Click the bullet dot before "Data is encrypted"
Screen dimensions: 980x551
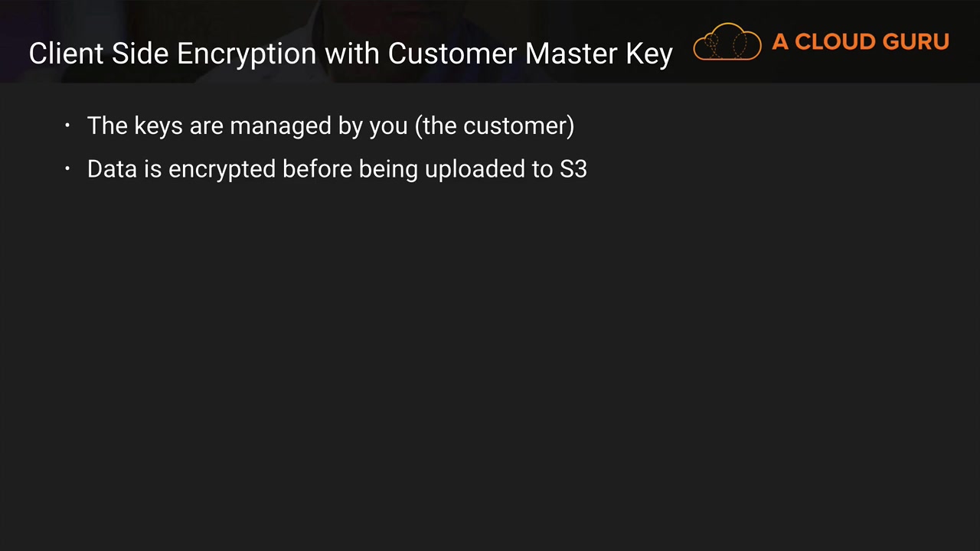pyautogui.click(x=67, y=169)
